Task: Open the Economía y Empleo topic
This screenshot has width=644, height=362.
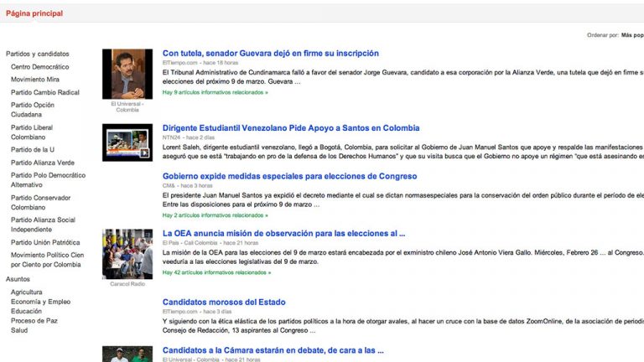Action: click(x=40, y=302)
